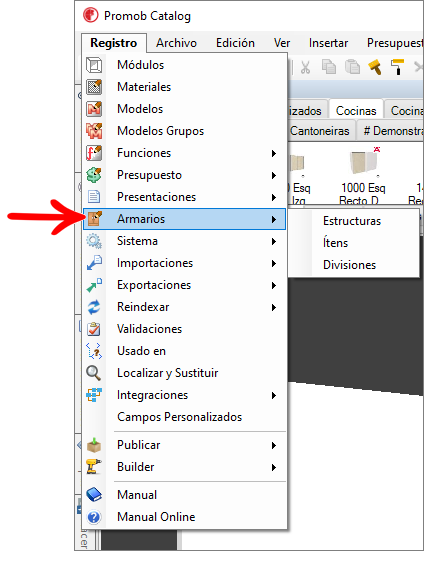Expand the Presupuesto submenu arrow

(x=274, y=175)
